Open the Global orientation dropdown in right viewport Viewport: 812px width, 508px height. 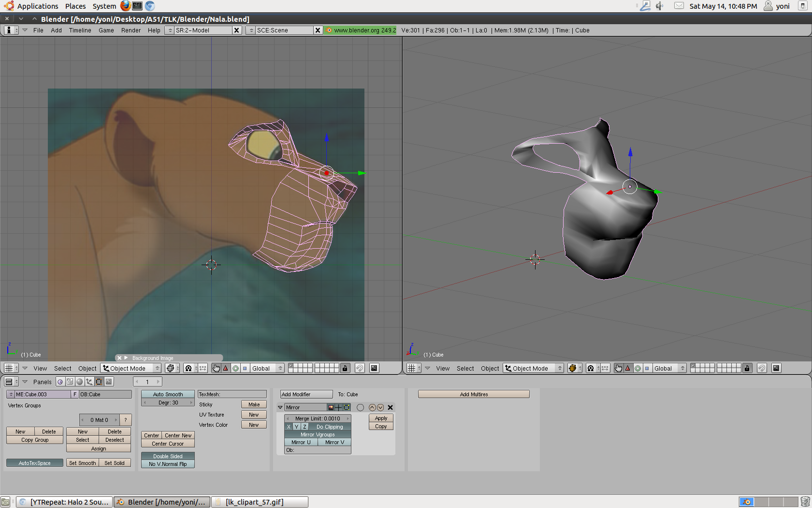pyautogui.click(x=669, y=368)
